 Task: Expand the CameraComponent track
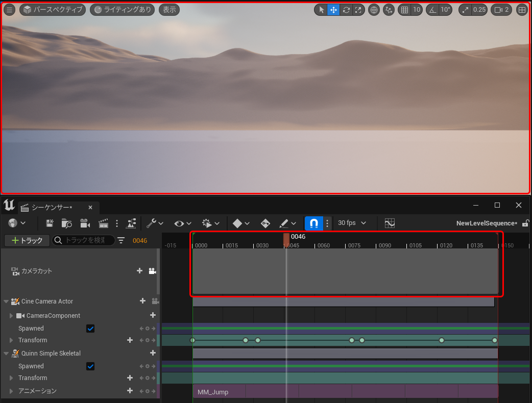pyautogui.click(x=11, y=316)
